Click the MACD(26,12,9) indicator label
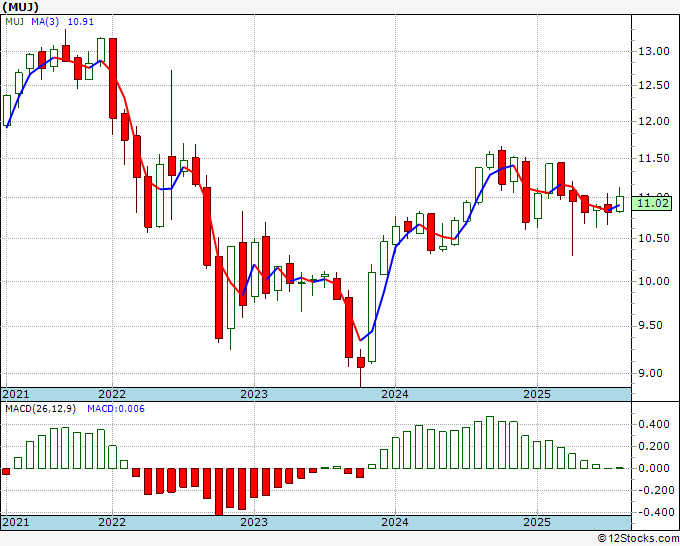The width and height of the screenshot is (680, 546). pyautogui.click(x=40, y=409)
